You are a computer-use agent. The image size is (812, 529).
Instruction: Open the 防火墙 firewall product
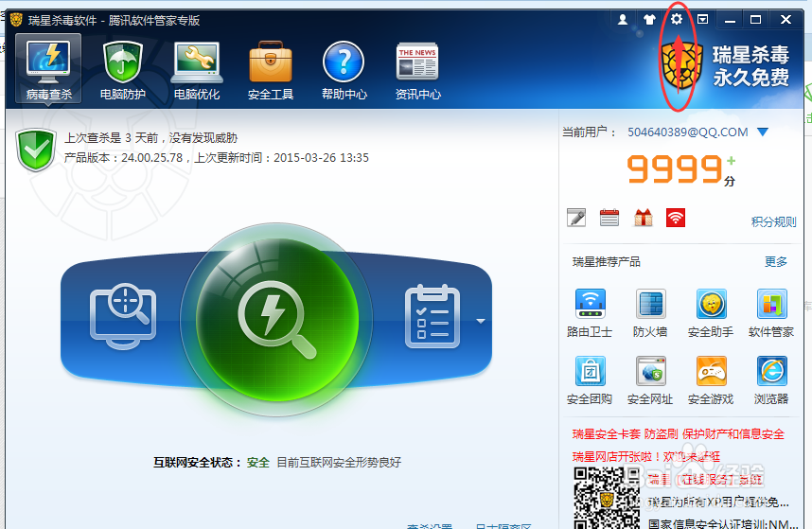650,313
